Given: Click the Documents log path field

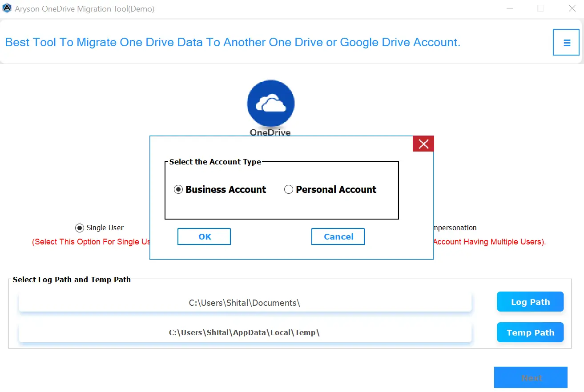Looking at the screenshot, I should pos(245,302).
